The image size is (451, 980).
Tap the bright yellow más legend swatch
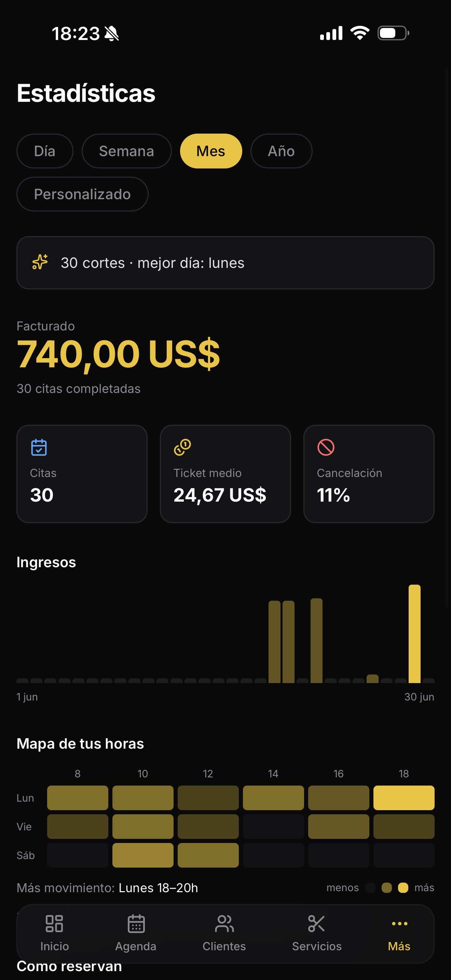403,888
